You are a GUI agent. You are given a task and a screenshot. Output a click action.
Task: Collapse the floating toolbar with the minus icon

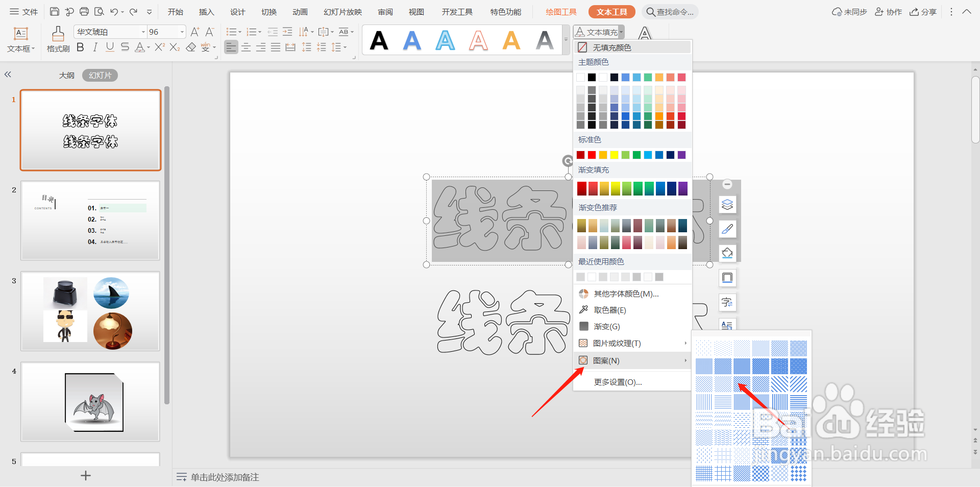click(727, 184)
